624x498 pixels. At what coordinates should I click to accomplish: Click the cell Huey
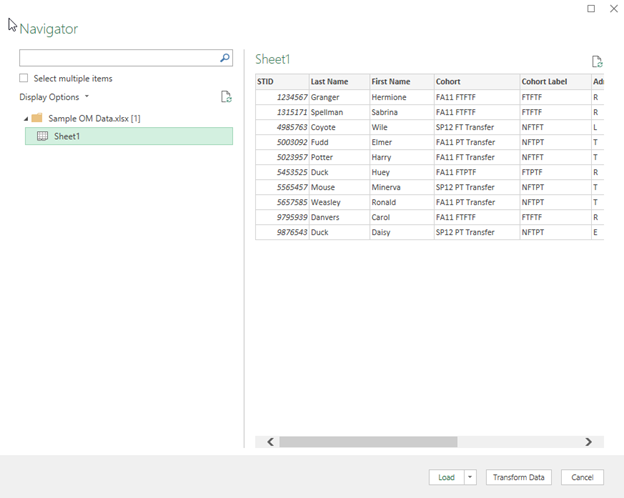click(402, 172)
